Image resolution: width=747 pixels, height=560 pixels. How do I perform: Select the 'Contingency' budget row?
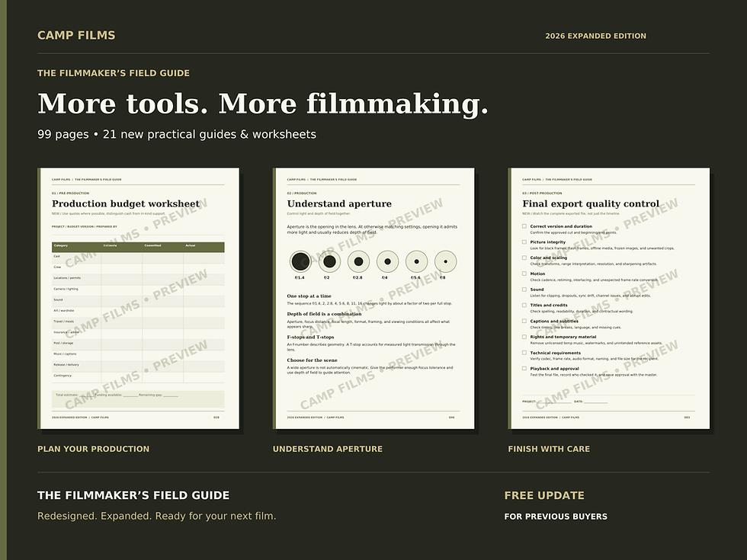point(138,377)
